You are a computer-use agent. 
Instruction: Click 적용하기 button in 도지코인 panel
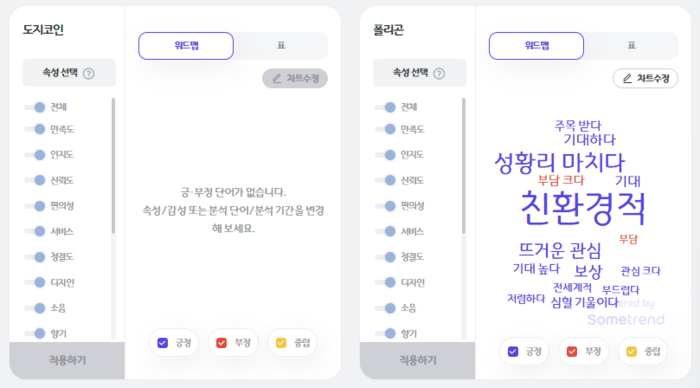click(67, 360)
